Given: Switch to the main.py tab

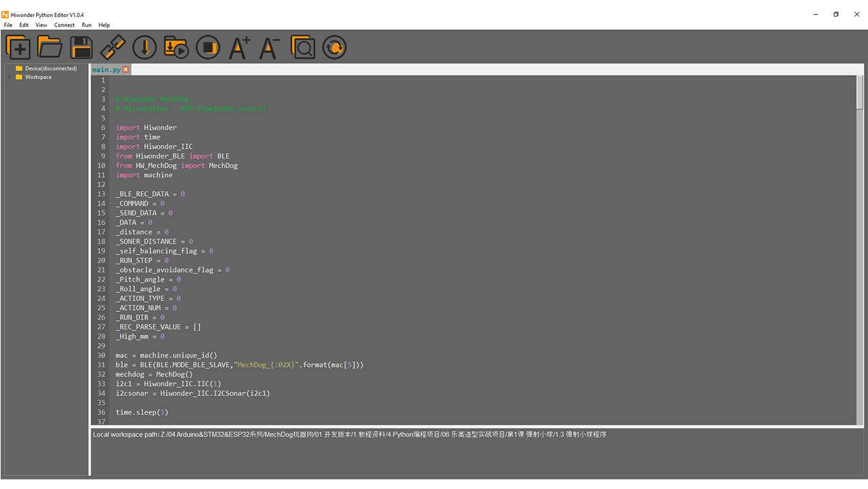Looking at the screenshot, I should tap(106, 70).
